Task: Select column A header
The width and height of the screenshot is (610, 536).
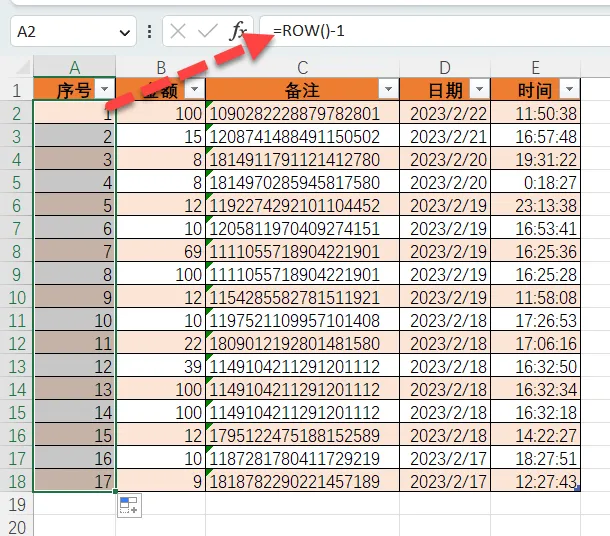Action: click(75, 67)
